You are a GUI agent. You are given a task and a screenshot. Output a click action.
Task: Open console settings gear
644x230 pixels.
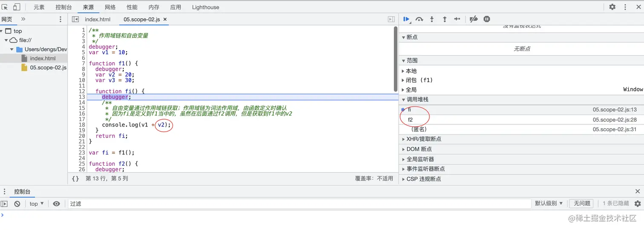coord(638,204)
